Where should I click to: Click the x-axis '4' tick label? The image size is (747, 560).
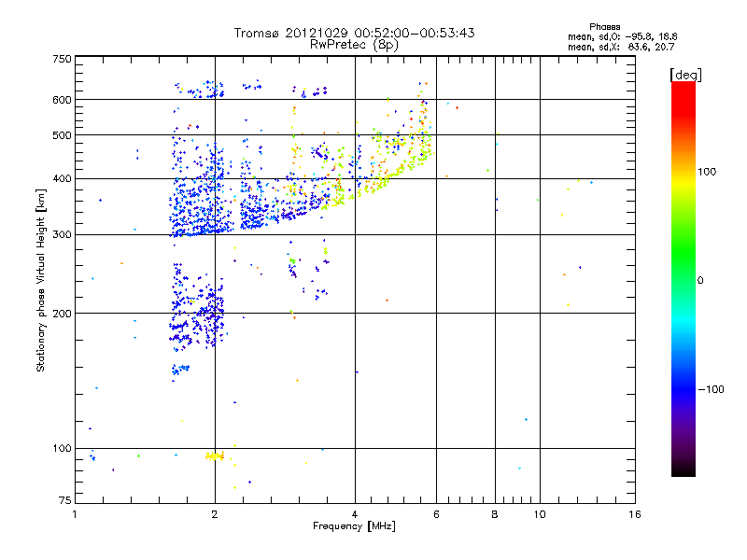355,514
